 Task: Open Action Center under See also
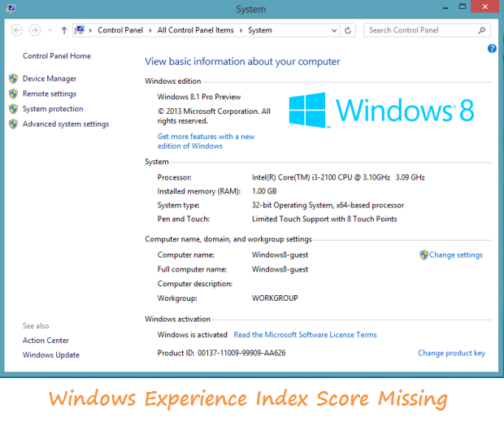tap(46, 341)
